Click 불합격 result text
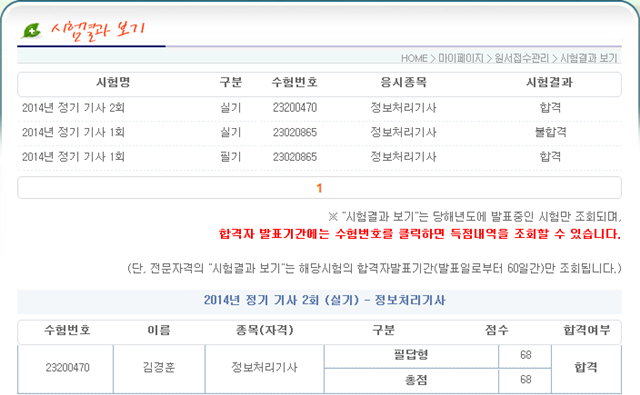Image resolution: width=640 pixels, height=395 pixels. coord(550,132)
